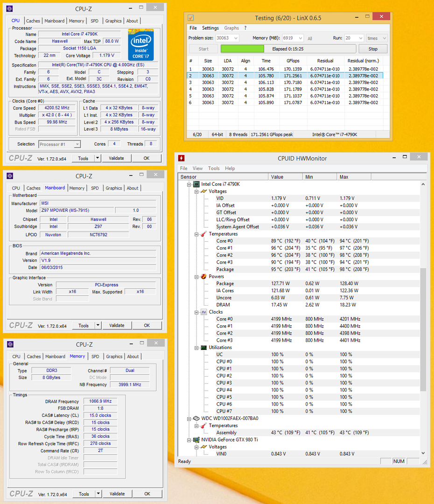Click the Powers flame icon in HWMonitor
This screenshot has height=504, width=434.
(x=204, y=276)
